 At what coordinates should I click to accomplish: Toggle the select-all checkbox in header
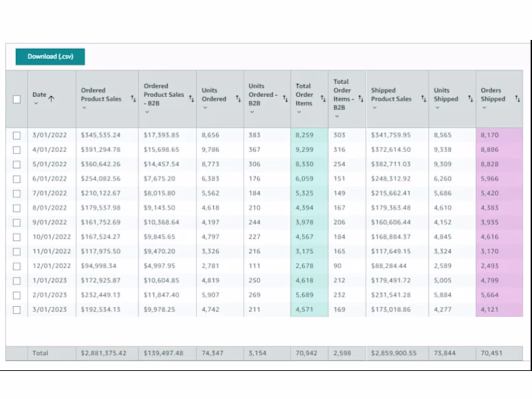pos(16,99)
